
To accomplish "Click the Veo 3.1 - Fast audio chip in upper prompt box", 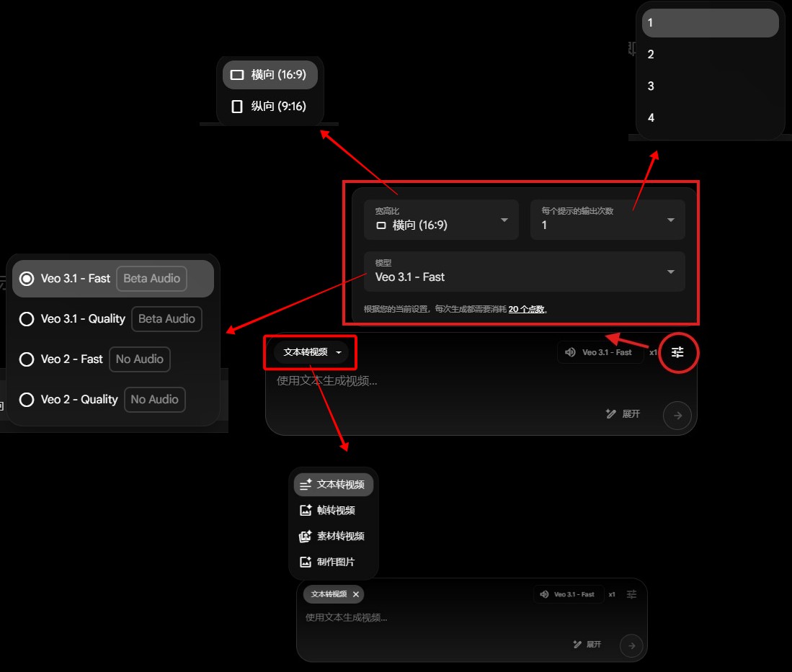I will pos(600,352).
